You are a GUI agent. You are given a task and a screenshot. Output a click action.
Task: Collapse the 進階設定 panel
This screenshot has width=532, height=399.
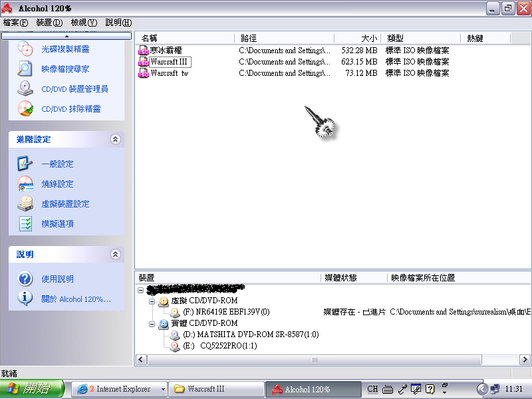click(x=115, y=139)
